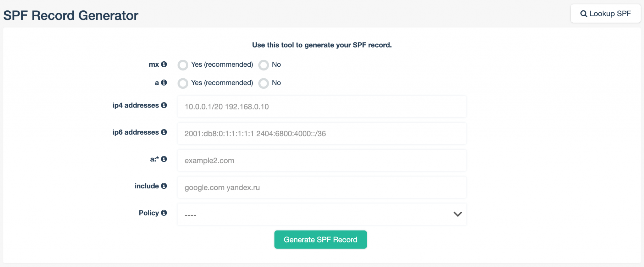Click the Policy info icon
This screenshot has height=267, width=644.
coord(164,213)
